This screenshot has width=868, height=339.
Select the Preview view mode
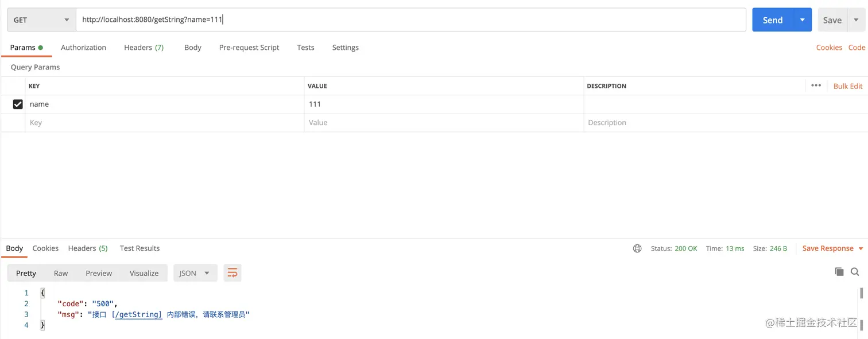99,273
